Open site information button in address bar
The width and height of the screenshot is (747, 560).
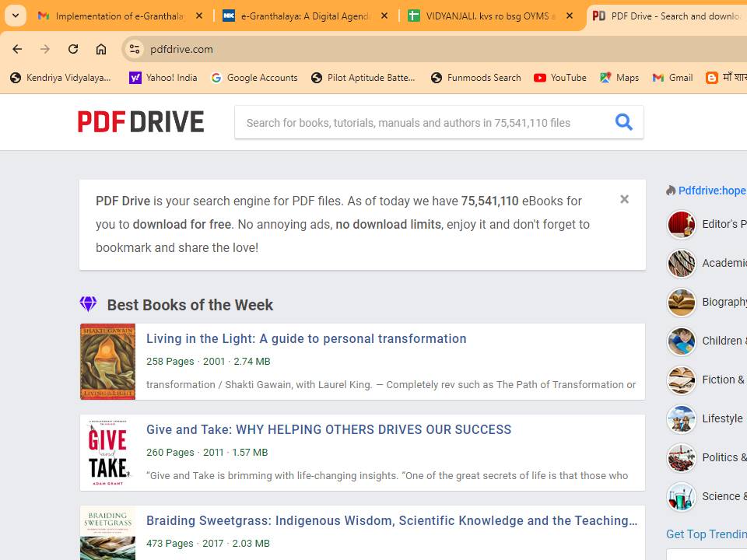tap(135, 49)
